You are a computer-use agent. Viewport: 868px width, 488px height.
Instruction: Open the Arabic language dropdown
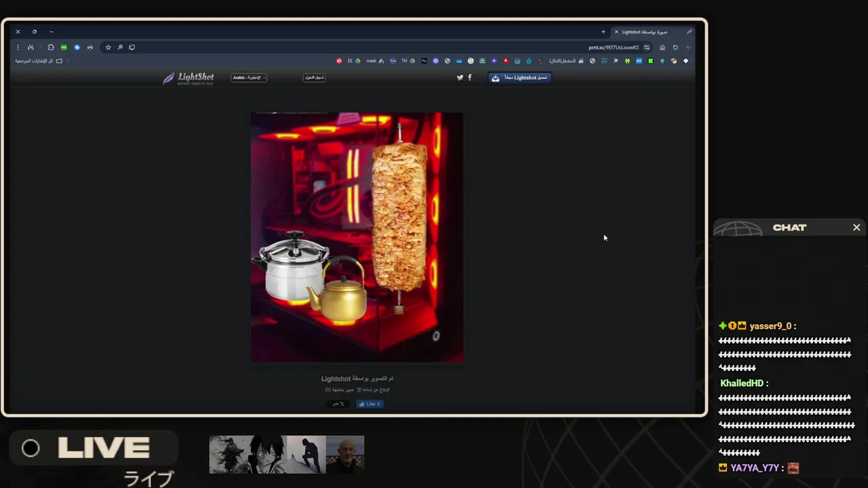click(248, 77)
